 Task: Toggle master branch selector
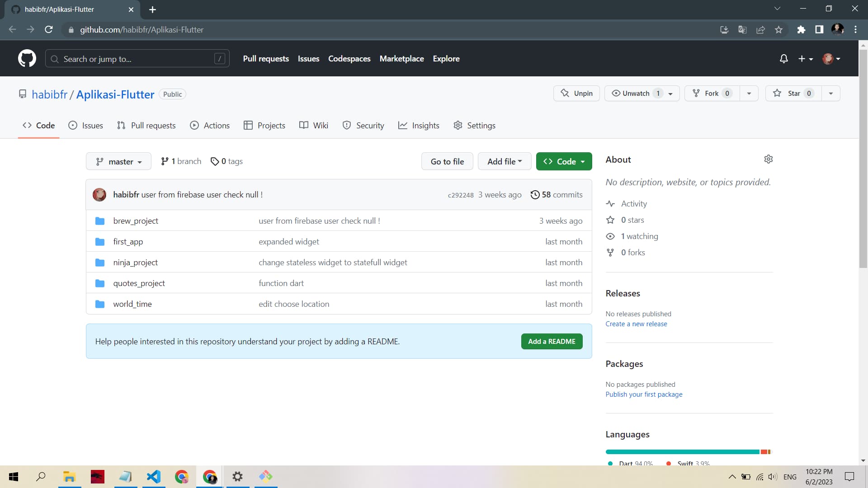click(x=118, y=161)
